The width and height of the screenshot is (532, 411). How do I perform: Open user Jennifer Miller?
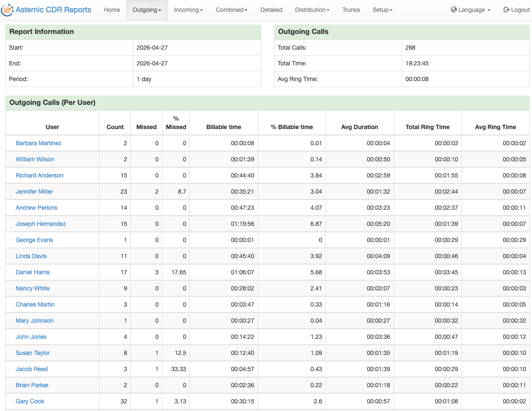tap(34, 191)
